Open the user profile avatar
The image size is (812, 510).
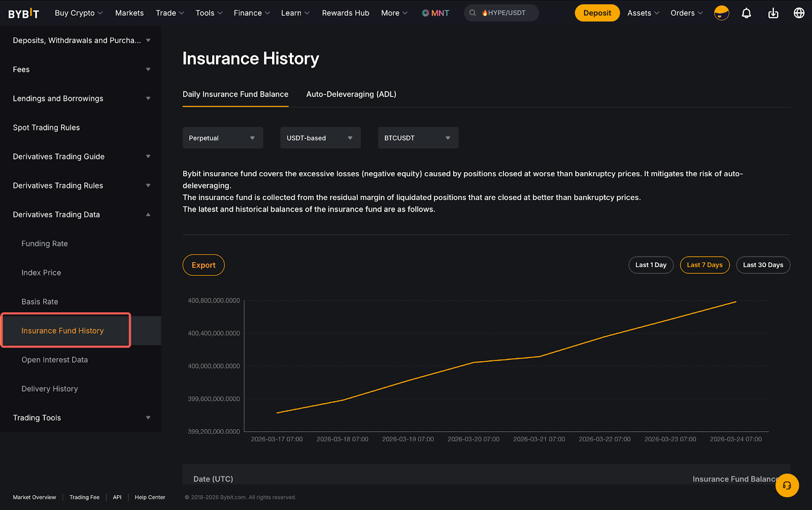point(721,13)
